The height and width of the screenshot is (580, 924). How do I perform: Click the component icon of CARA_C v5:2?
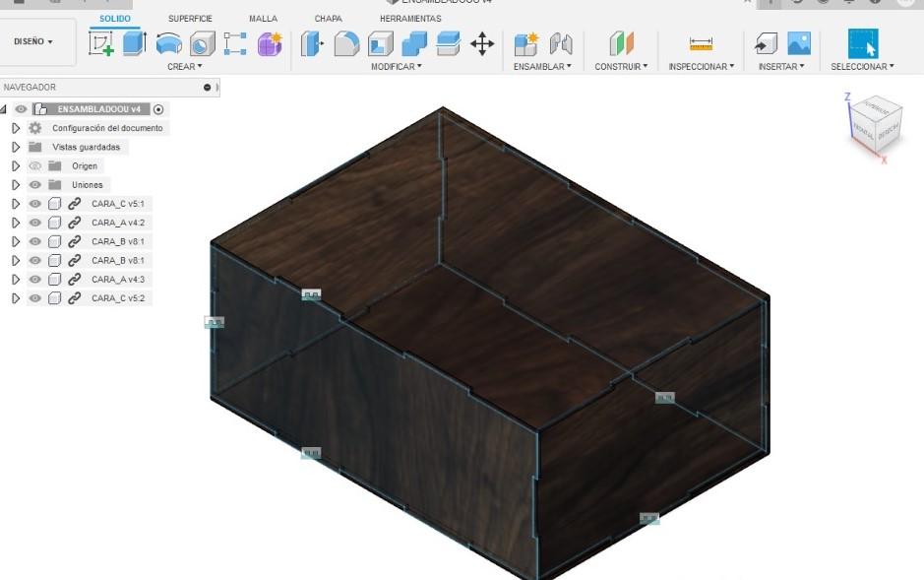[x=55, y=298]
